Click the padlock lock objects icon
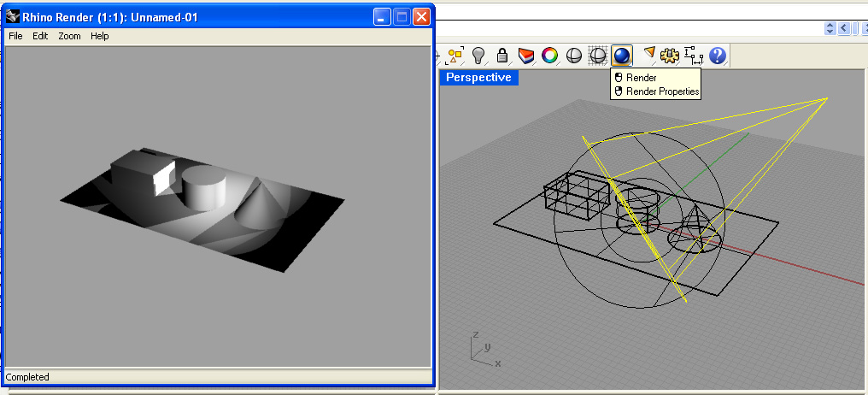Screen dimensions: 868x395 point(502,56)
